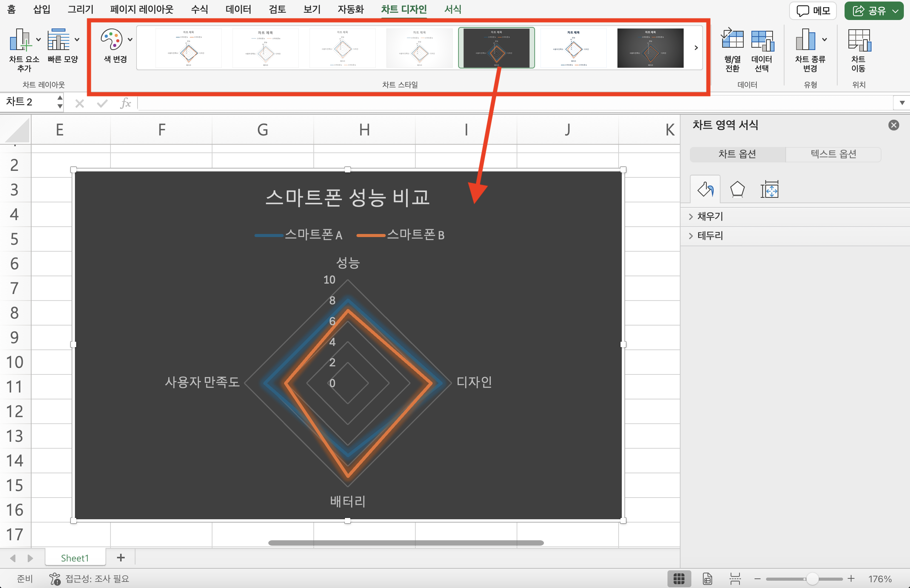Open the Effects pentagon tab
This screenshot has width=910, height=588.
[737, 189]
